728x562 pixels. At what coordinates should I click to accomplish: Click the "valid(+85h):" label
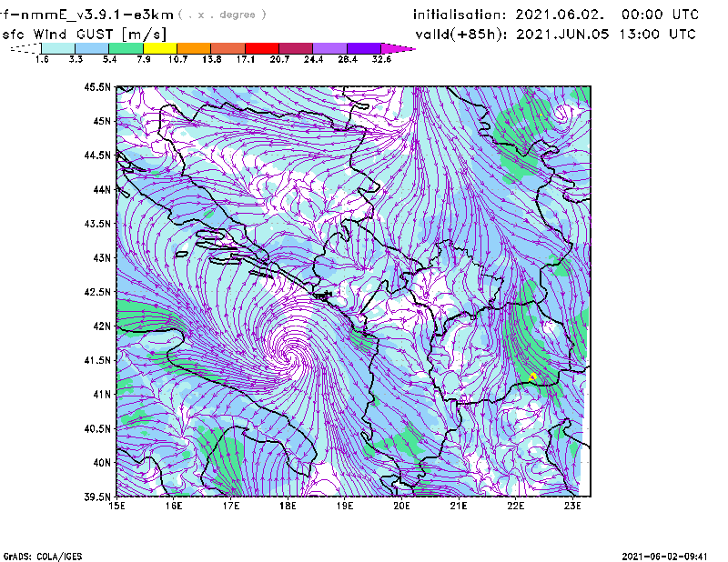click(461, 35)
